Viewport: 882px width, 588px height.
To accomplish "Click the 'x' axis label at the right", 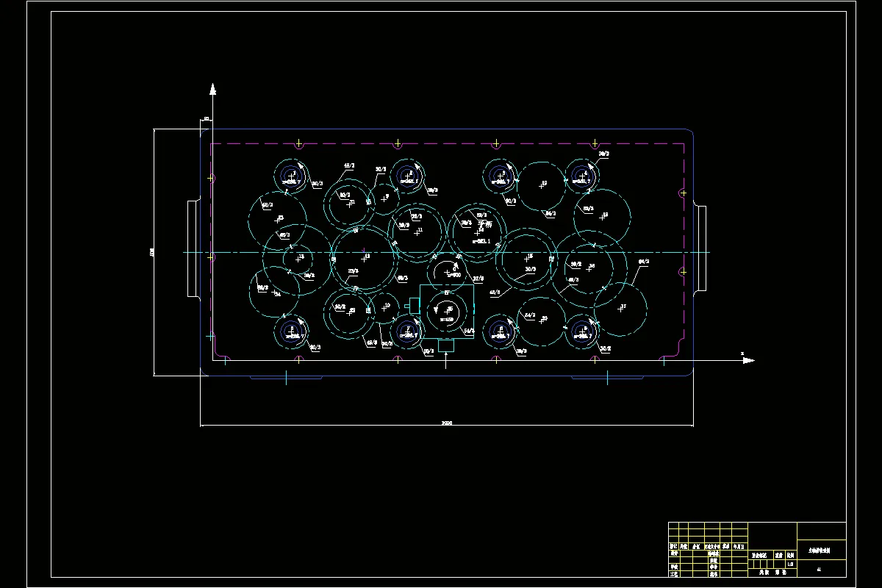I will click(x=742, y=354).
